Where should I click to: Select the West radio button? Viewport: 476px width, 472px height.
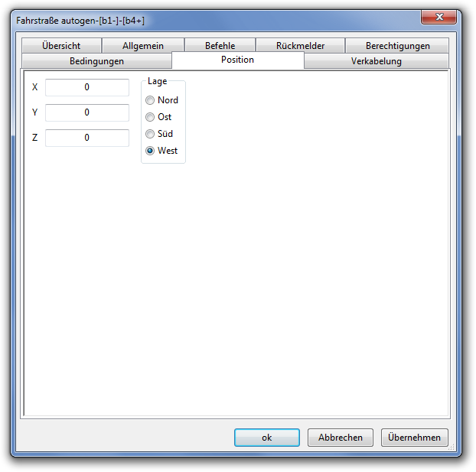(161, 151)
